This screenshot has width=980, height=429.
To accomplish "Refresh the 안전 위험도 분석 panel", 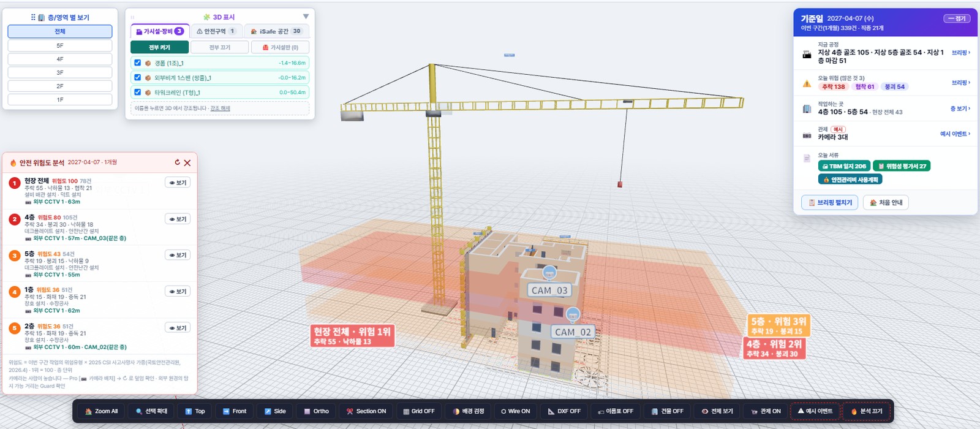I will (178, 162).
